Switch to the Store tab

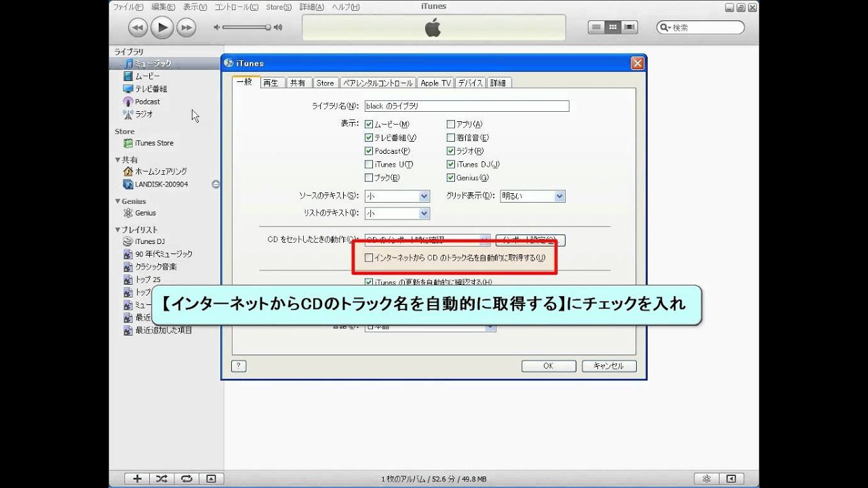(x=325, y=83)
